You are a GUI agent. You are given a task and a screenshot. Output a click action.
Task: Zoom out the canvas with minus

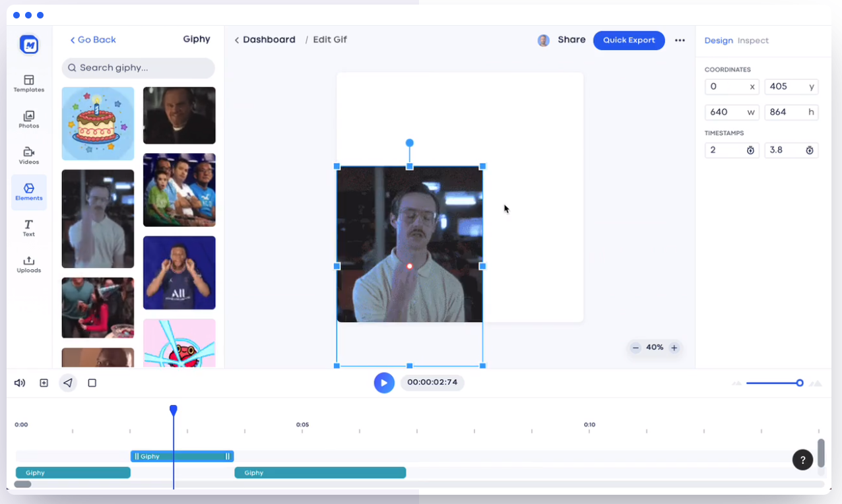635,348
